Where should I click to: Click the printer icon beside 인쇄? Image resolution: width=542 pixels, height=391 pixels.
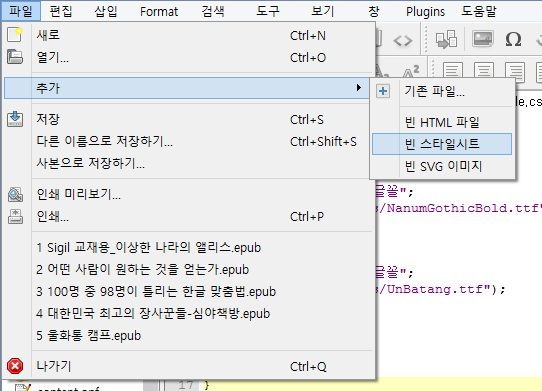[15, 217]
